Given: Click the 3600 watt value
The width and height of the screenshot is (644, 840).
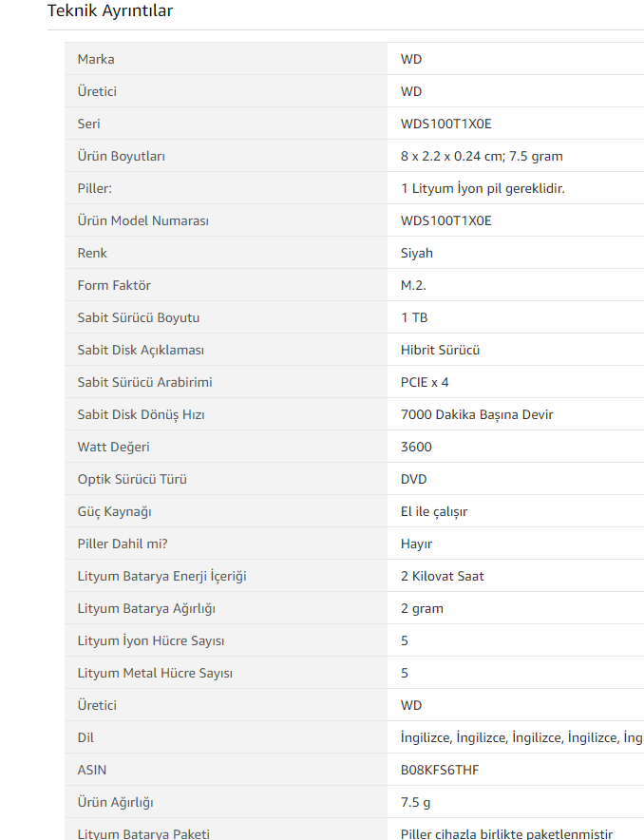Looking at the screenshot, I should coord(416,447).
